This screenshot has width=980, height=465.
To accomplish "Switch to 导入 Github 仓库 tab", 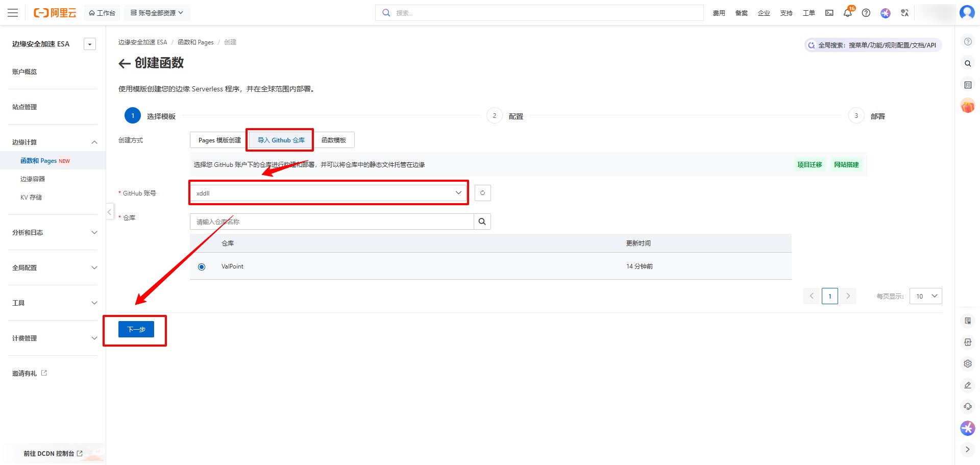I will [x=281, y=140].
